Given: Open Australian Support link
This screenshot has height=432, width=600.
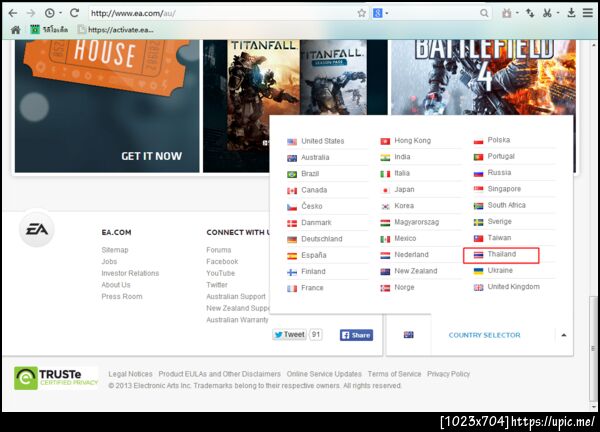Looking at the screenshot, I should tap(236, 297).
